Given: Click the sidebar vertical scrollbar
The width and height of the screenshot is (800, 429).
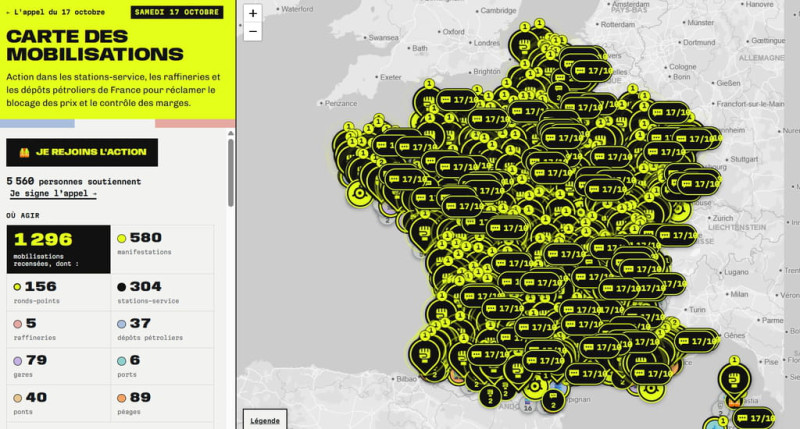Looking at the screenshot, I should point(231,173).
